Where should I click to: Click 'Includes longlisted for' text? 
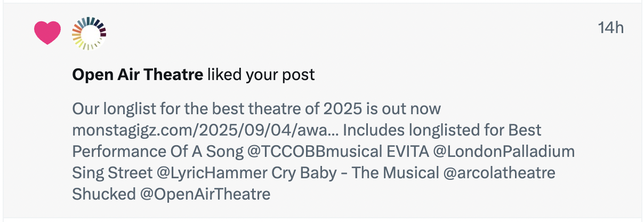click(421, 130)
